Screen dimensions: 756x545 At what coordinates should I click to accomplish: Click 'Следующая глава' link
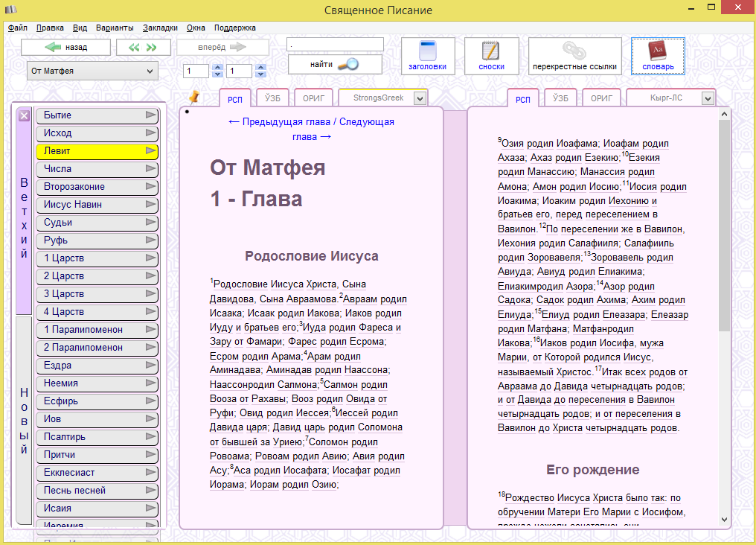(x=343, y=130)
